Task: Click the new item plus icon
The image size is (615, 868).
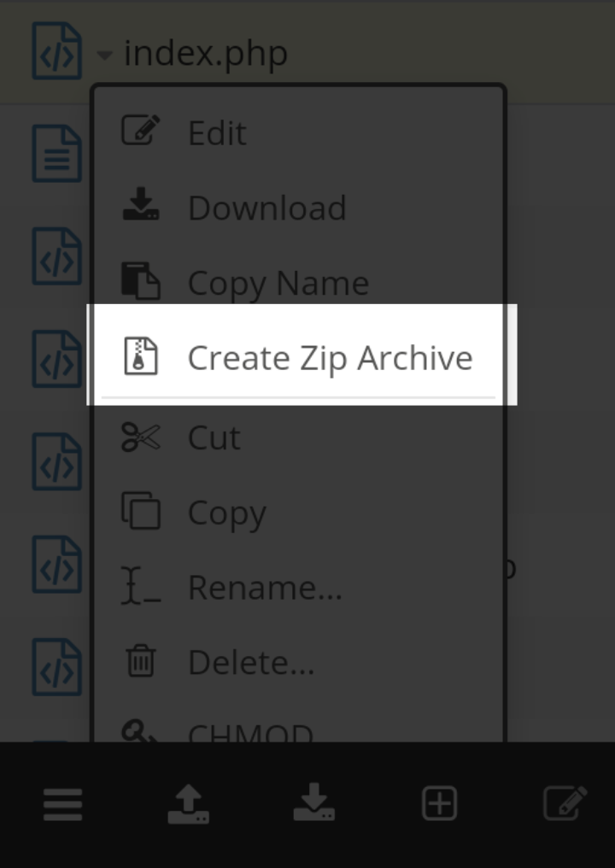Action: [x=439, y=805]
